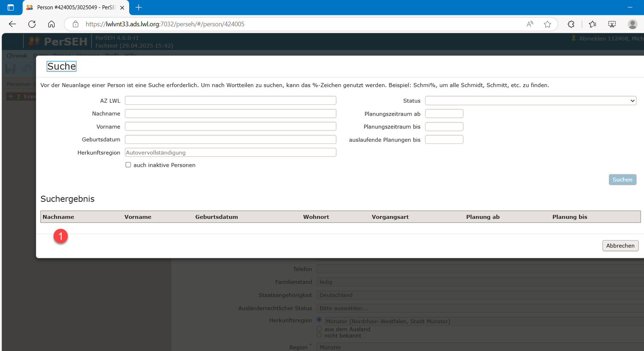Enable 'auch inaktive Personen' checkbox

[128, 165]
